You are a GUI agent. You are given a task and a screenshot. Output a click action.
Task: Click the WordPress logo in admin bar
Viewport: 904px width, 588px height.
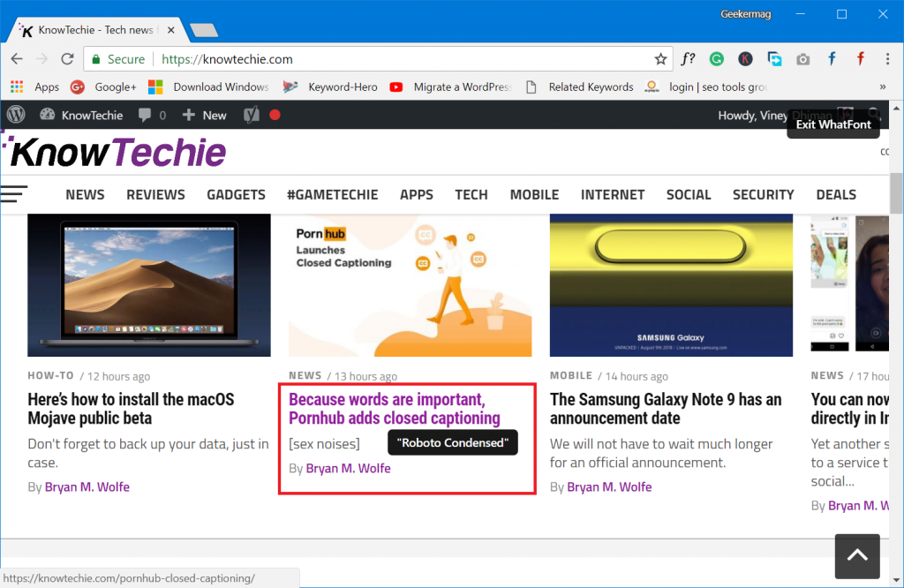(x=16, y=115)
